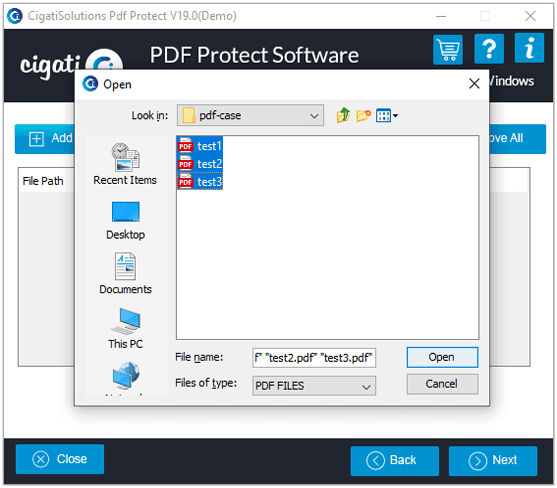Create a new folder icon
This screenshot has width=557, height=488.
point(363,115)
